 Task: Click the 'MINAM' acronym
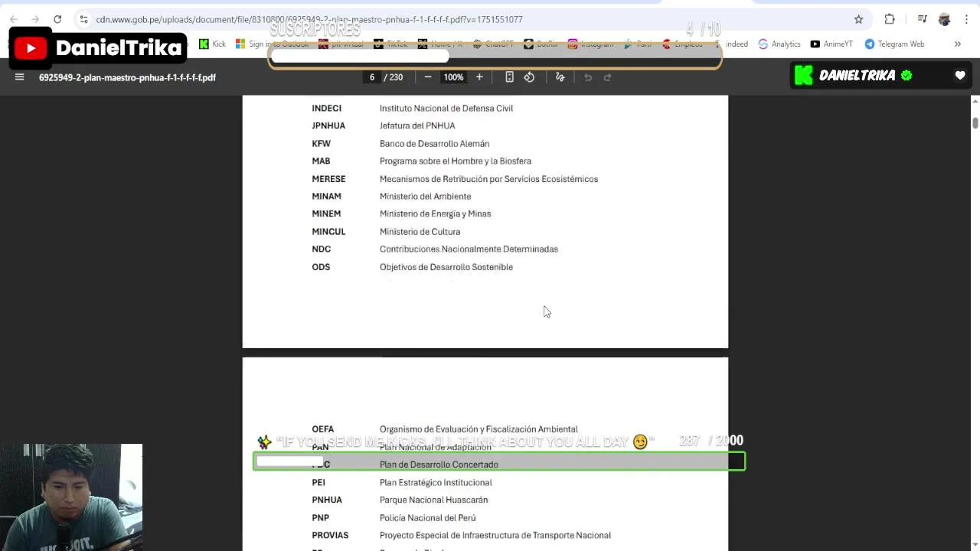326,197
